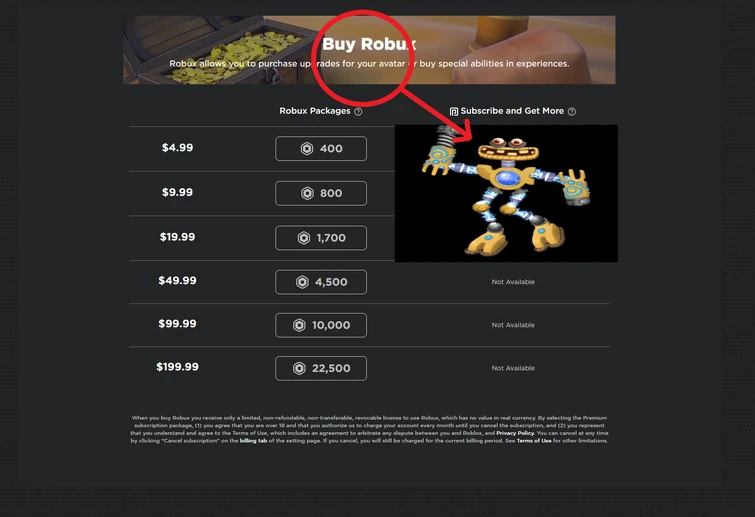
Task: Click the Robux coin icon in the 1,700 package
Action: tap(304, 238)
